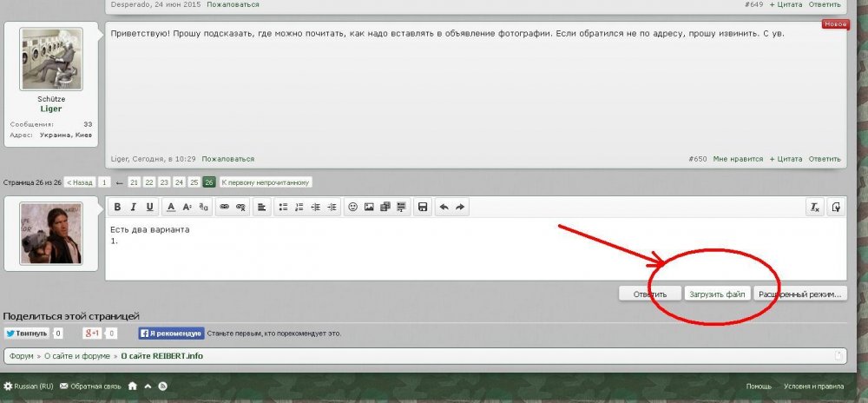Open Помощь link in footer
The image size is (868, 403).
coord(759,386)
